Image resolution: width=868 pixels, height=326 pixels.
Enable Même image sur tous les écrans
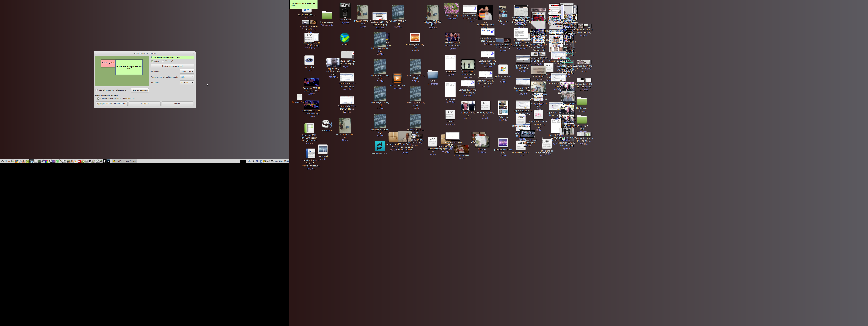(x=97, y=90)
